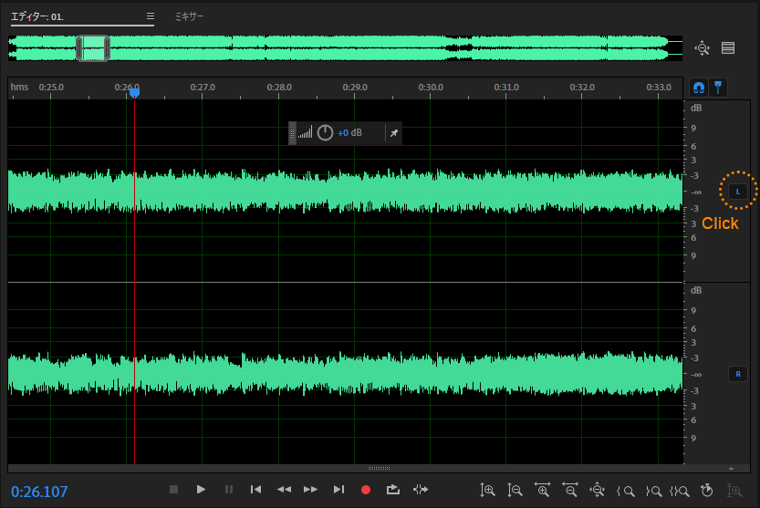Toggle the blue playhead pin icon
The image size is (760, 508).
click(x=718, y=88)
